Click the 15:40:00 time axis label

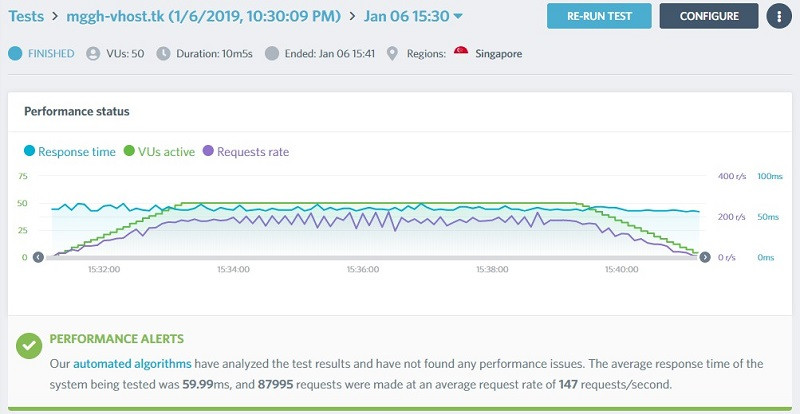click(x=621, y=270)
